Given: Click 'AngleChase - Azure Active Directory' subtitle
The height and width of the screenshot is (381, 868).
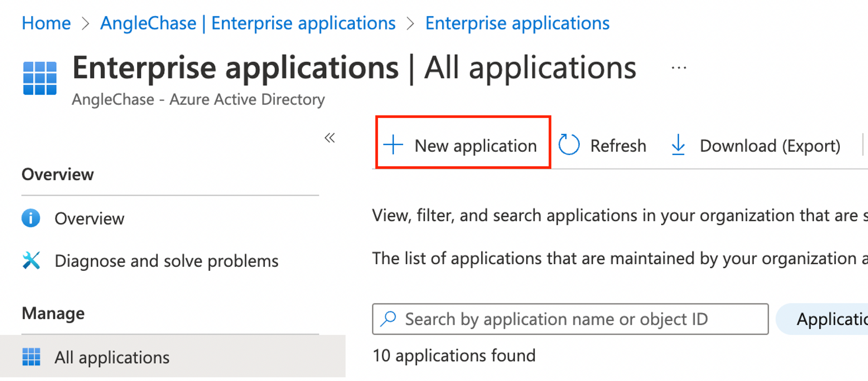Looking at the screenshot, I should tap(198, 99).
